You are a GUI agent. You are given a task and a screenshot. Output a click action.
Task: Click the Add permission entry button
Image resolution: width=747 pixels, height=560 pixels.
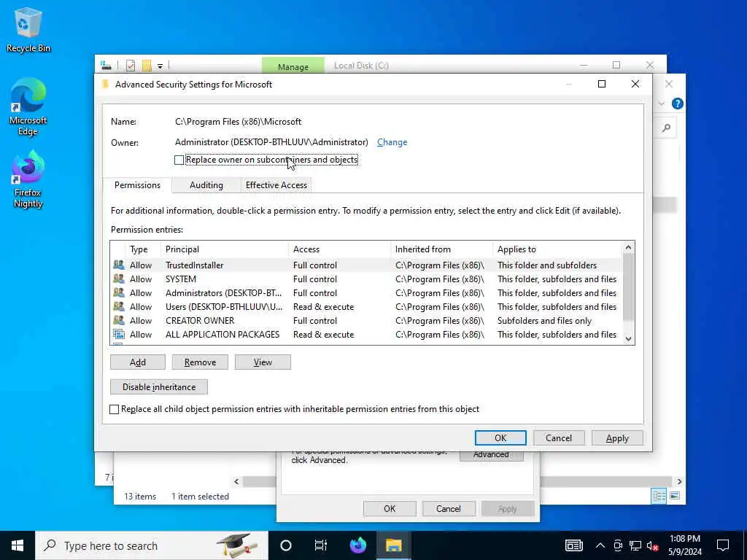click(138, 362)
